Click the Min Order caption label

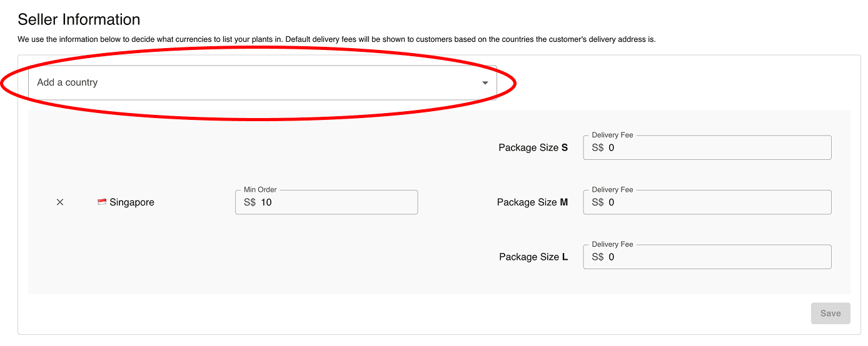260,189
